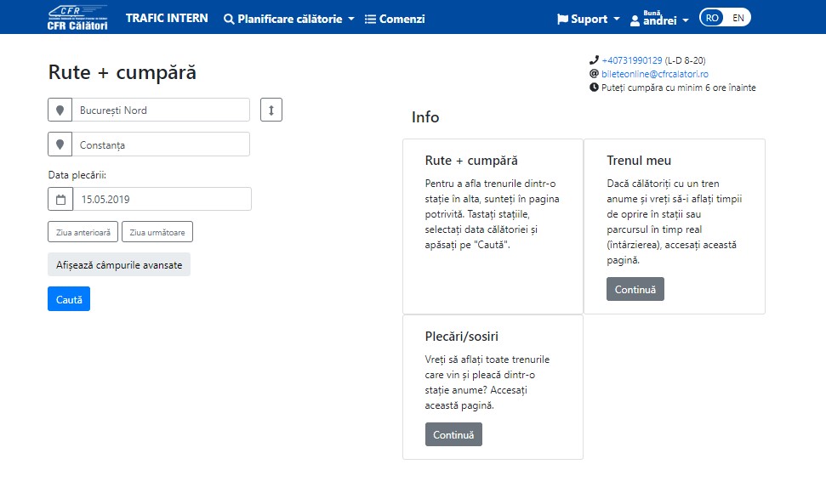Click the CFR Călători logo
The height and width of the screenshot is (504, 826).
[x=77, y=18]
